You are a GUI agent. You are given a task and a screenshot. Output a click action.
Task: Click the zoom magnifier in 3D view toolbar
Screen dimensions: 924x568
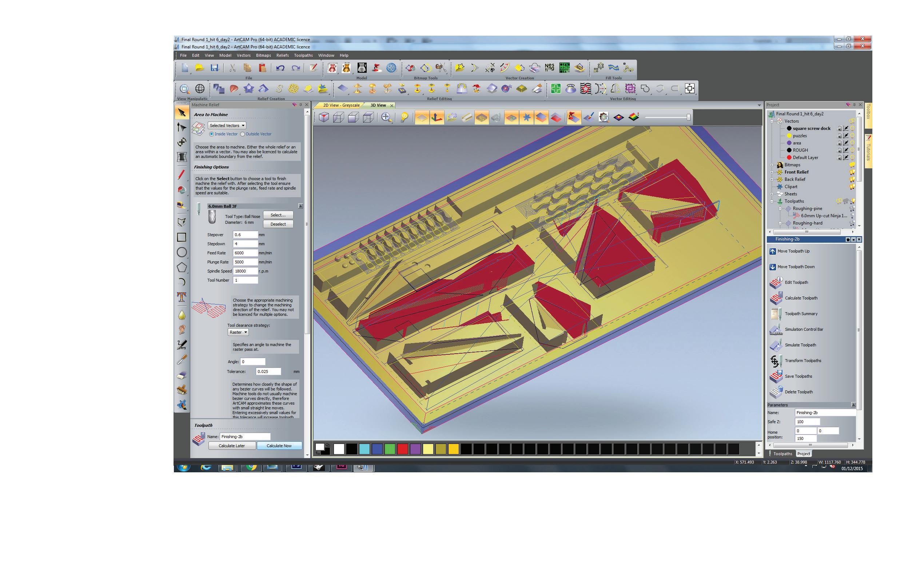[x=386, y=118]
